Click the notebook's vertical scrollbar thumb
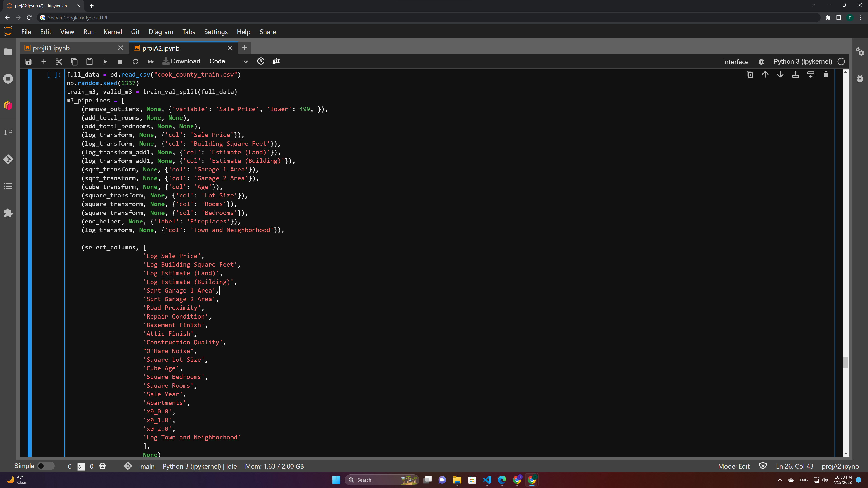The height and width of the screenshot is (488, 868). pyautogui.click(x=845, y=362)
